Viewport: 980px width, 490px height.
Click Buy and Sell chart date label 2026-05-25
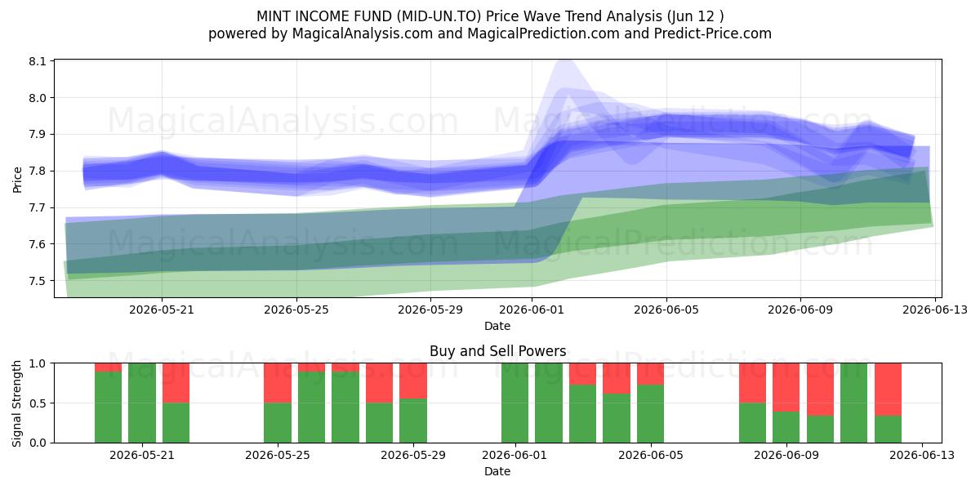point(278,455)
